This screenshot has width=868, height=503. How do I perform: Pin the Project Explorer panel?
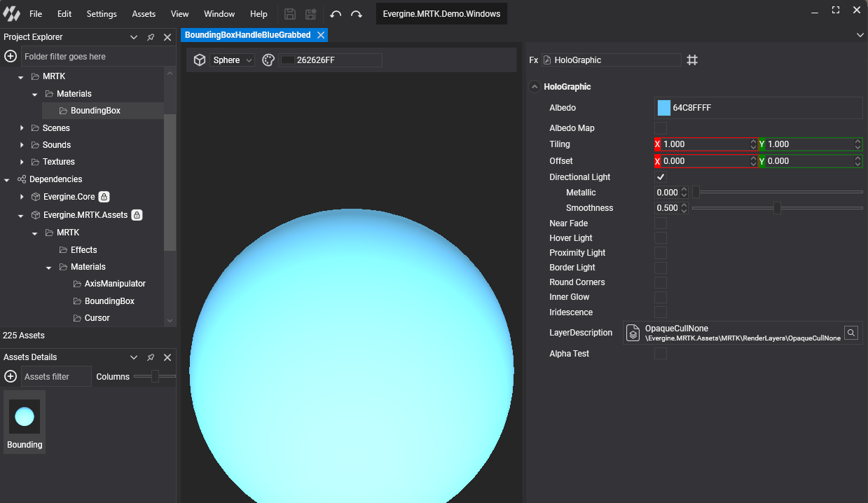pyautogui.click(x=151, y=37)
